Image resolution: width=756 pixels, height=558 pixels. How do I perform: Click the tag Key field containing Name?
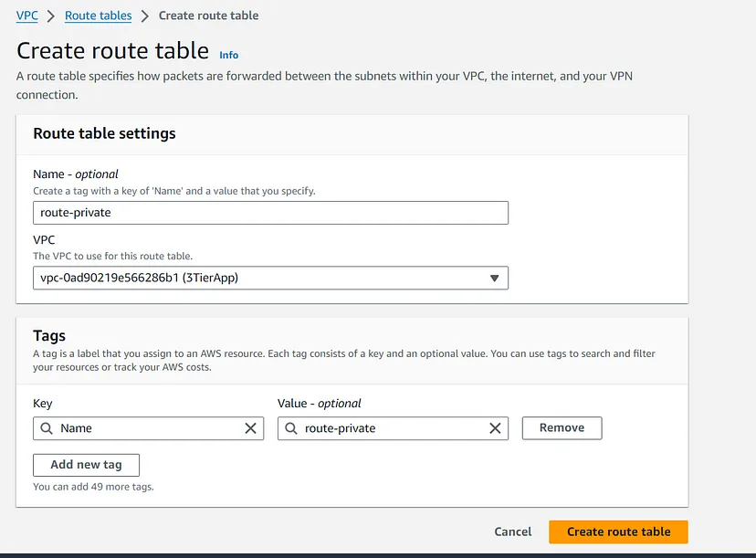pos(146,428)
